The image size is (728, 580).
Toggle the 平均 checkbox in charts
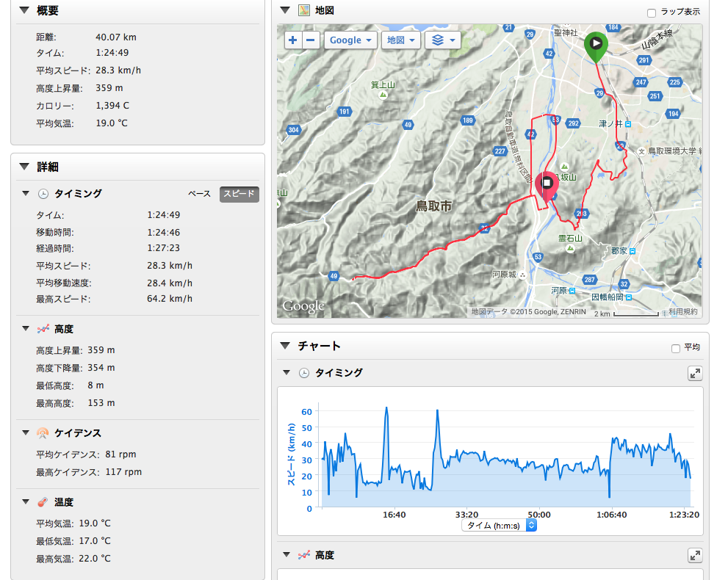point(676,348)
